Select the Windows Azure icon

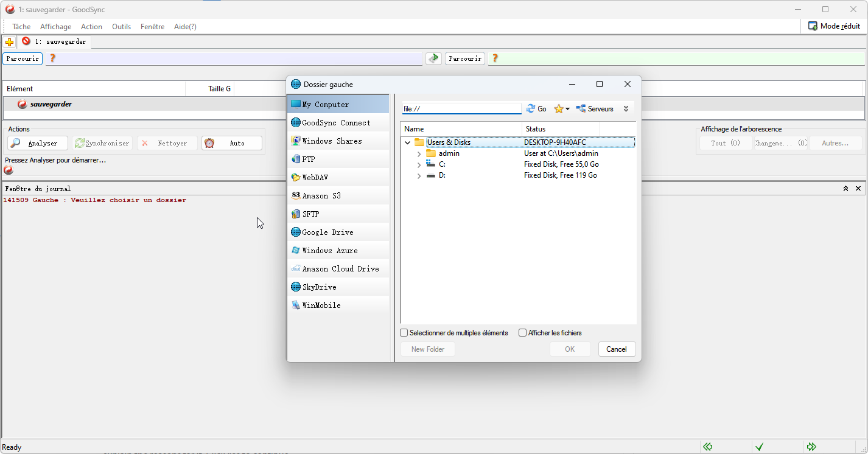pyautogui.click(x=296, y=250)
